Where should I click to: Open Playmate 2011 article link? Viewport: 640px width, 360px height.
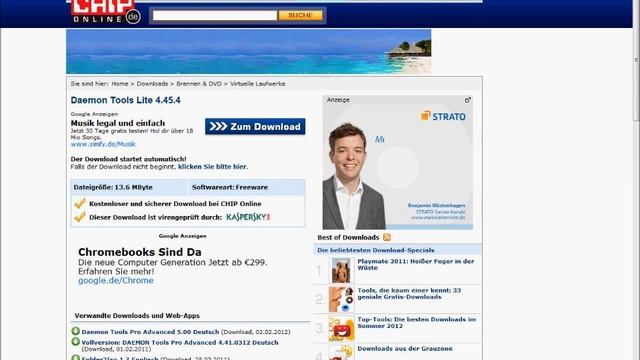click(416, 264)
